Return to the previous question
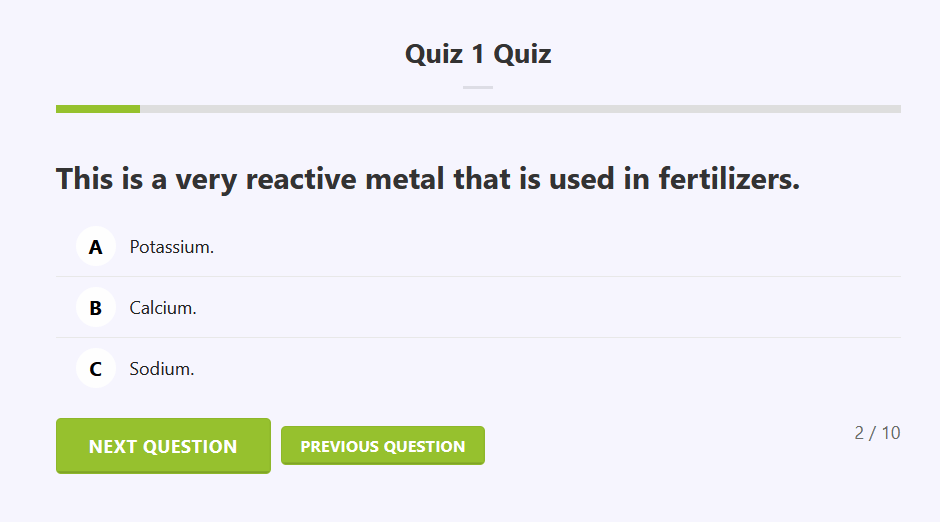940x522 pixels. click(x=382, y=446)
